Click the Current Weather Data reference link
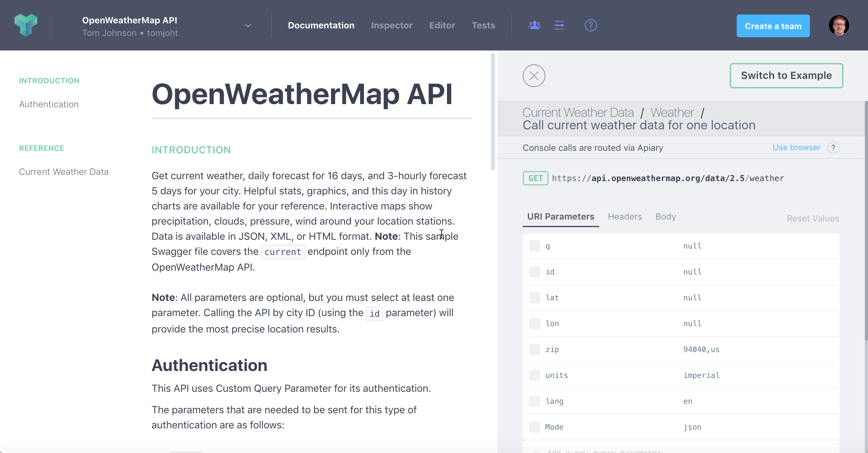868x453 pixels. [63, 171]
